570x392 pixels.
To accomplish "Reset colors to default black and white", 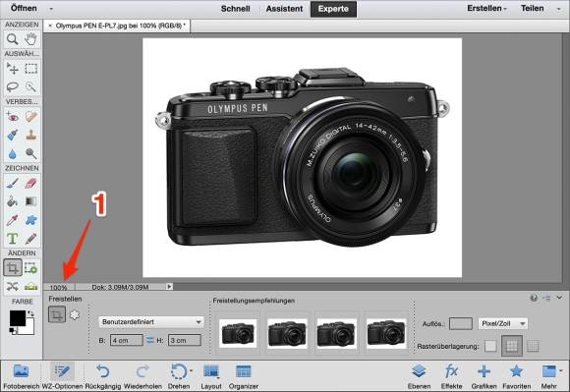I will (13, 331).
